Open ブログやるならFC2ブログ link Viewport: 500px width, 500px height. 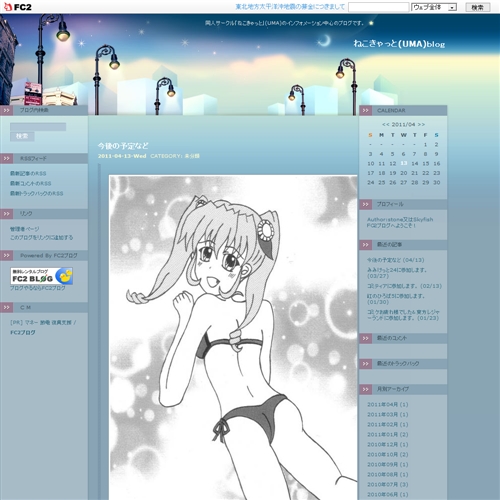(x=38, y=288)
